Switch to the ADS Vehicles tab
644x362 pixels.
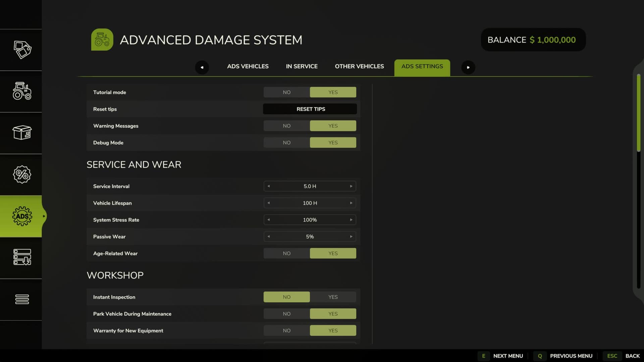coord(248,66)
